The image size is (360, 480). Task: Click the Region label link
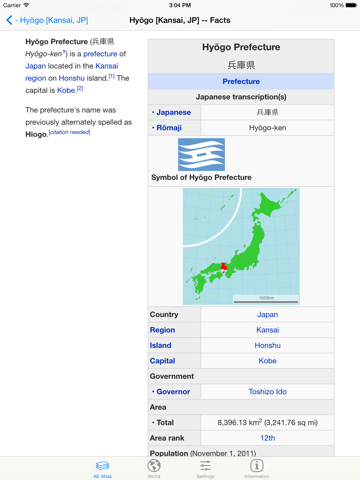(x=162, y=330)
